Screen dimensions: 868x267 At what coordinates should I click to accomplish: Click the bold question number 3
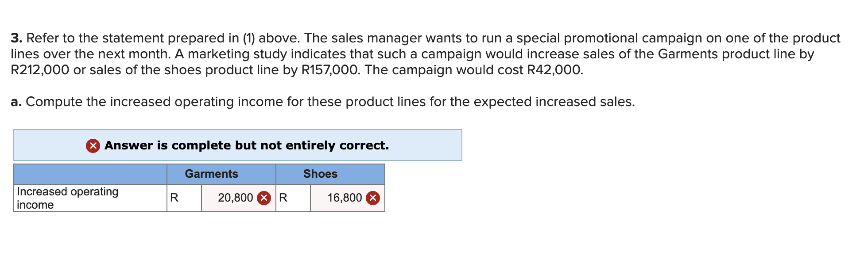pyautogui.click(x=16, y=38)
